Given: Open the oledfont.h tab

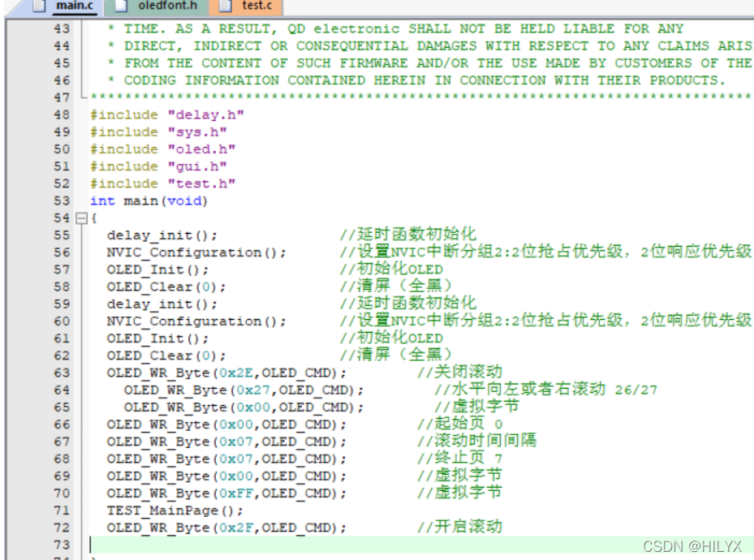Looking at the screenshot, I should [157, 6].
